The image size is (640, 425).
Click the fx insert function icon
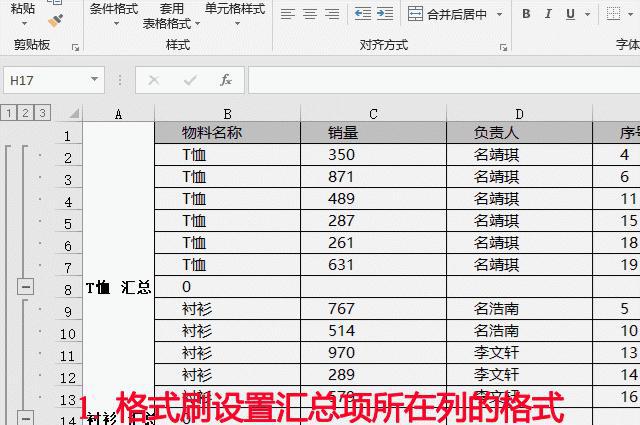[226, 80]
